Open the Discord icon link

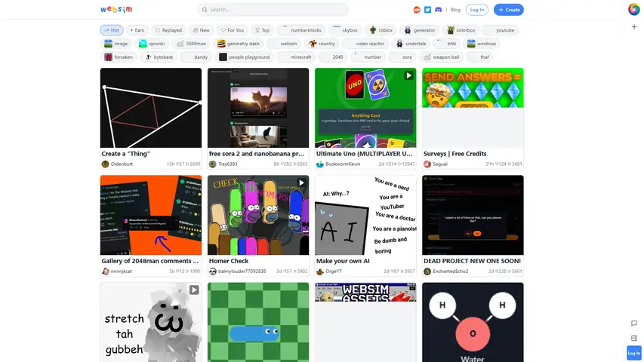point(438,10)
